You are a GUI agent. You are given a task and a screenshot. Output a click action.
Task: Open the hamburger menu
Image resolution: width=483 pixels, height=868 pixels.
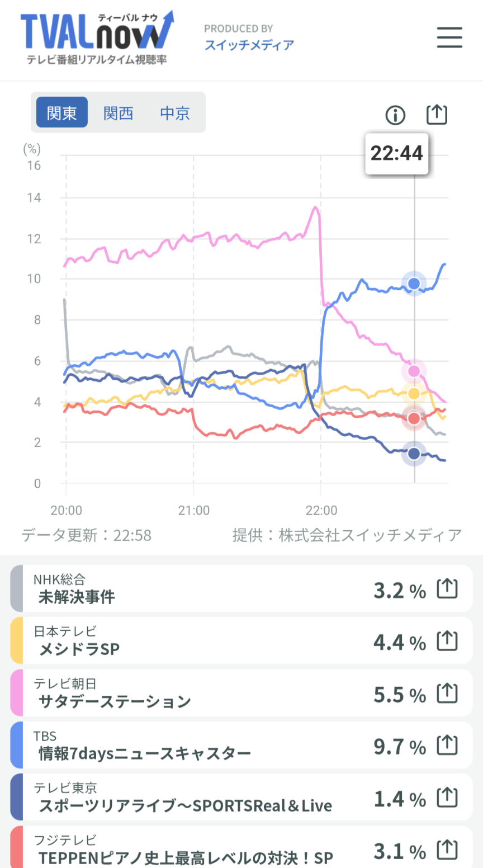tap(449, 37)
